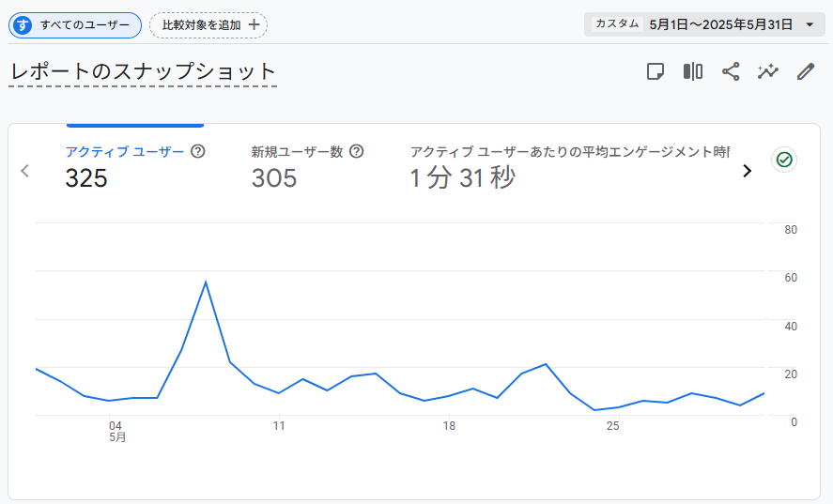Click the green data quality checkmark icon

pyautogui.click(x=784, y=160)
